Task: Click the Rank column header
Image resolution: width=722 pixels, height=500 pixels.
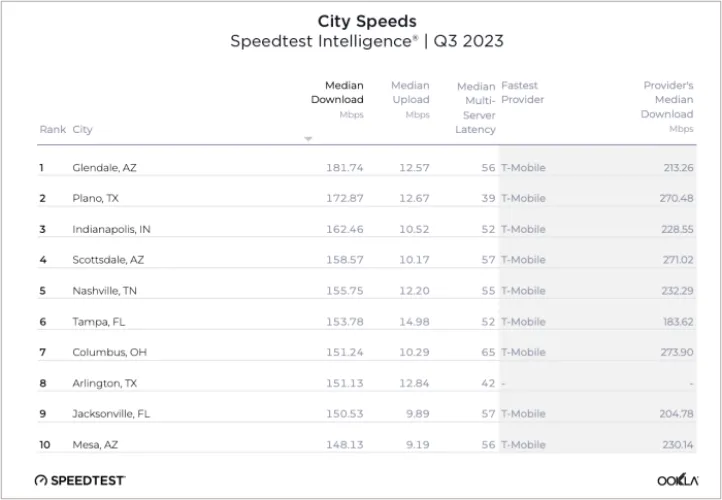Action: 52,129
